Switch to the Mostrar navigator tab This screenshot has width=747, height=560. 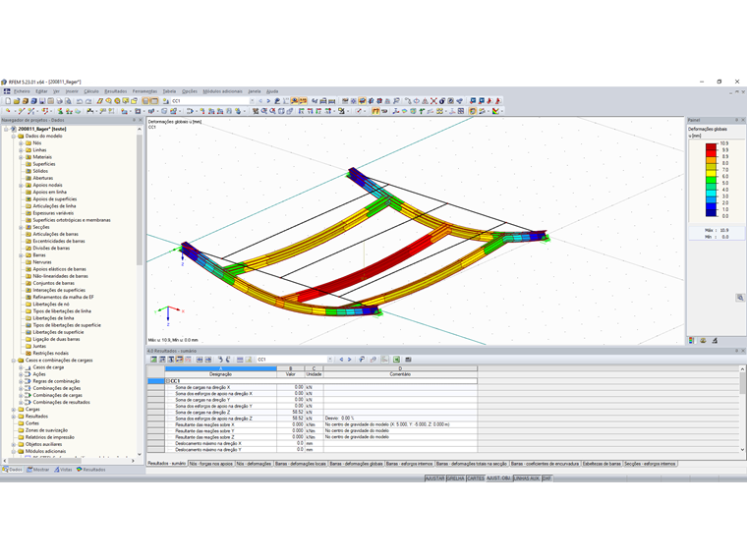38,470
